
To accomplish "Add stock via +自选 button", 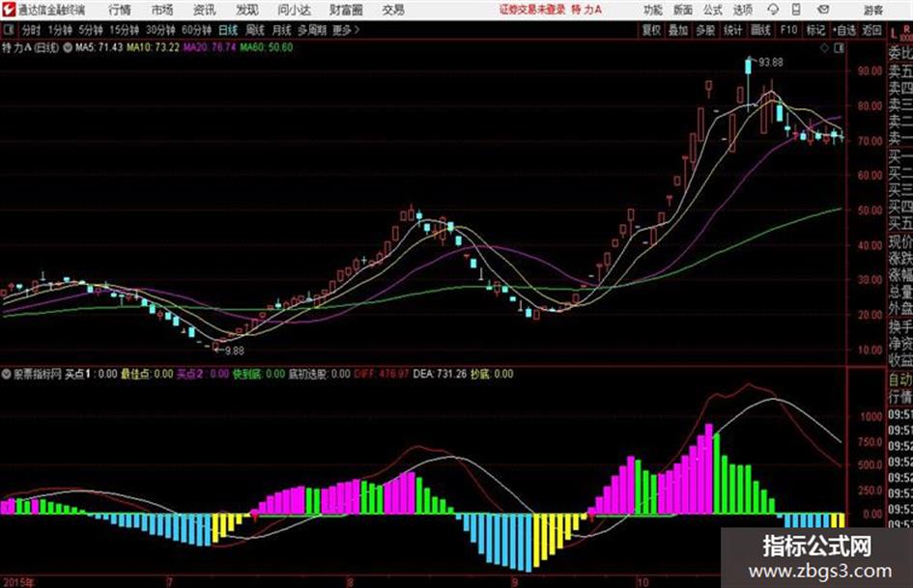I will (844, 30).
